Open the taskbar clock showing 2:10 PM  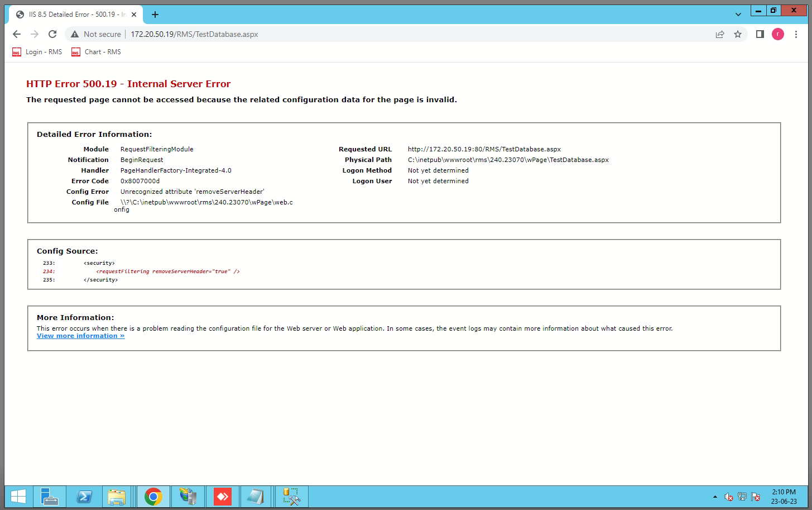(784, 497)
